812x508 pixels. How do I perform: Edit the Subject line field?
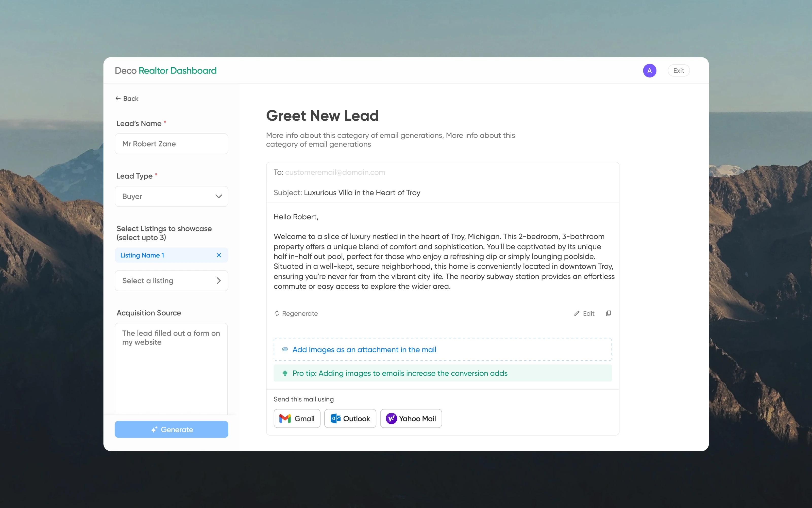[443, 193]
